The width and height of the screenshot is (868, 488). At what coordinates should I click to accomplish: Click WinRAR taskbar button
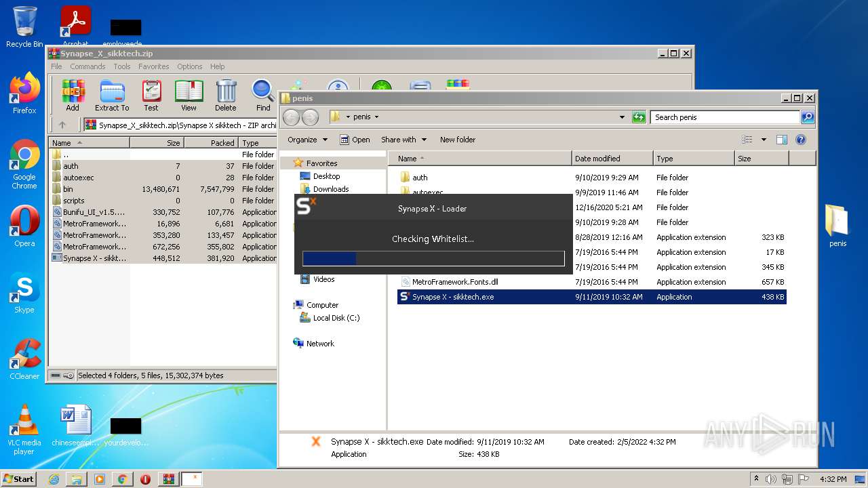(x=169, y=479)
